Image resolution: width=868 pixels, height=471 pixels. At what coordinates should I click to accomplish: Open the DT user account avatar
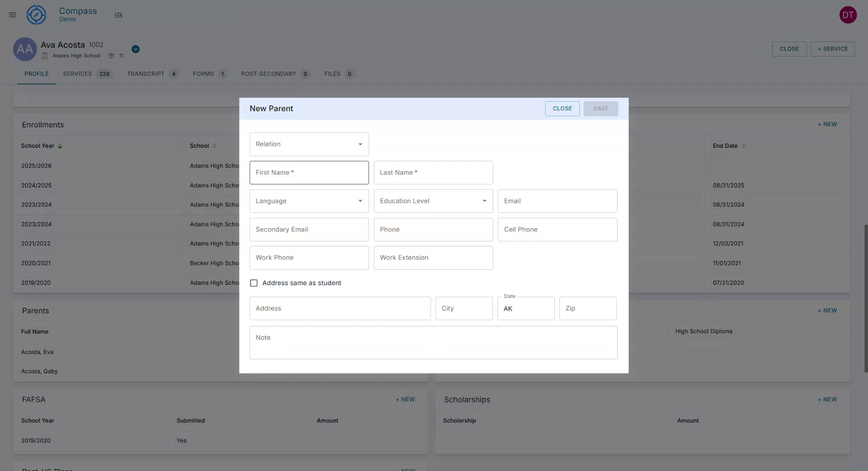[848, 14]
